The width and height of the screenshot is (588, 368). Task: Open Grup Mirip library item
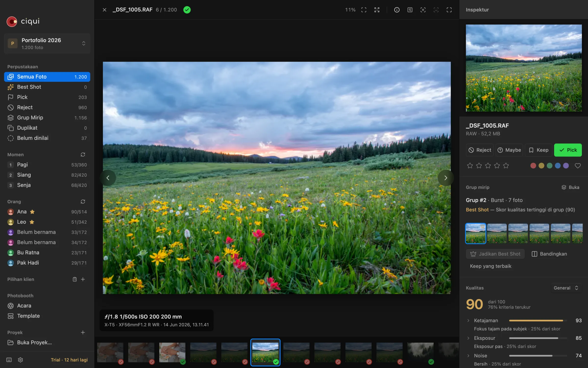[x=47, y=118]
